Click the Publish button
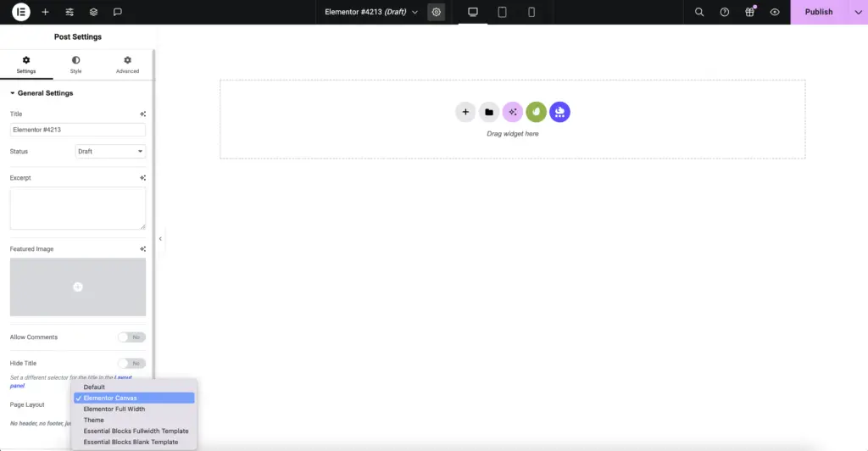Viewport: 868px width, 451px height. 818,12
